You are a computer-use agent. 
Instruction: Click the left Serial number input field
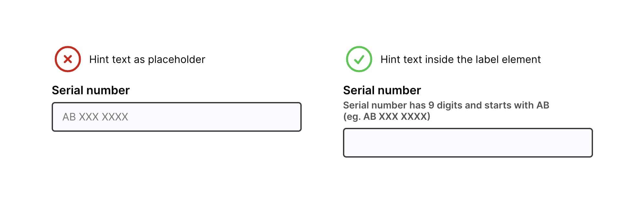pos(177,117)
